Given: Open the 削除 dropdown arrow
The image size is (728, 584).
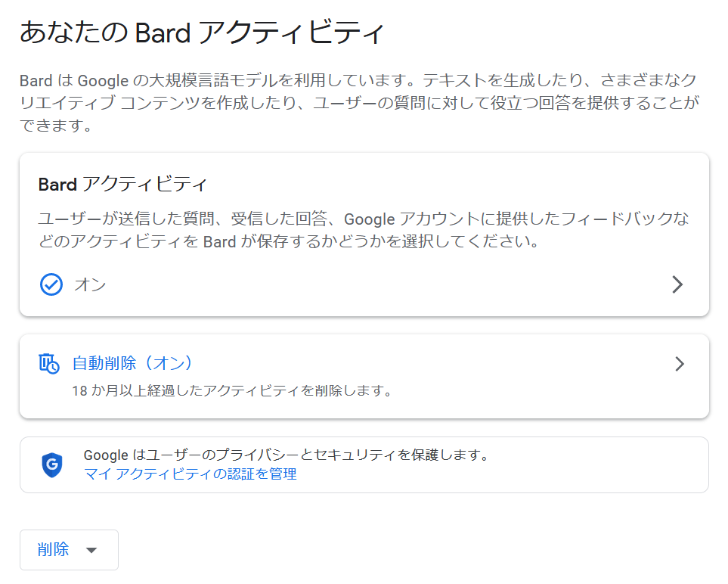Looking at the screenshot, I should [91, 550].
